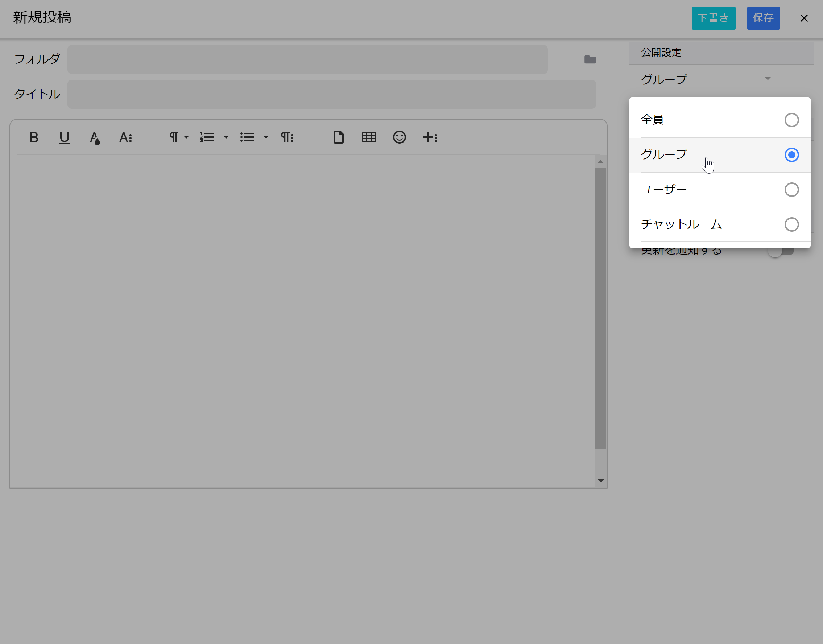The width and height of the screenshot is (823, 644).
Task: Click the フォルダ input field
Action: [307, 59]
